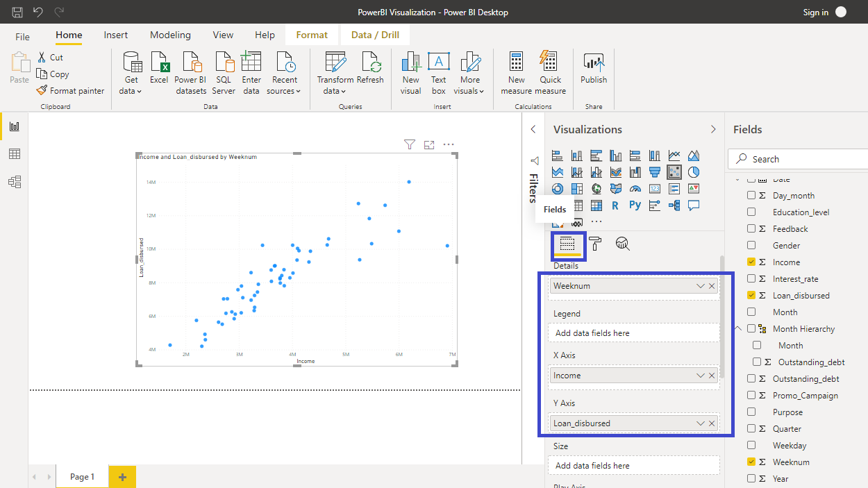Screen dimensions: 868x488
Task: Open the Data / Drill ribbon tab
Action: point(375,35)
